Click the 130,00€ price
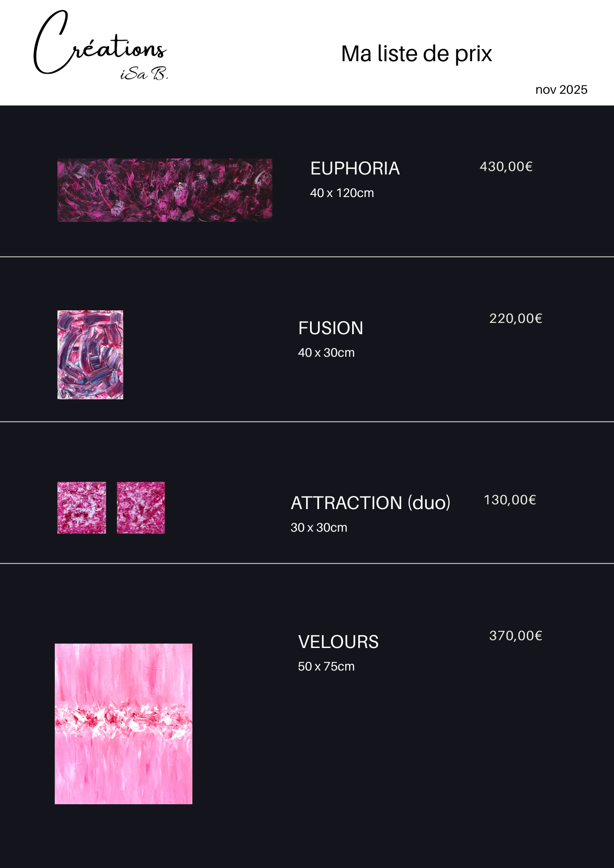Viewport: 614px width, 868px height. [x=510, y=500]
